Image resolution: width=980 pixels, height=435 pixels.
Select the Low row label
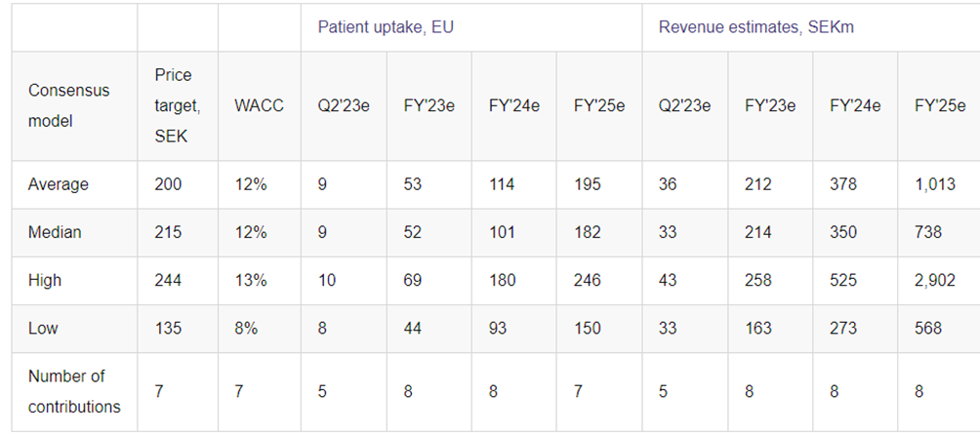point(43,328)
